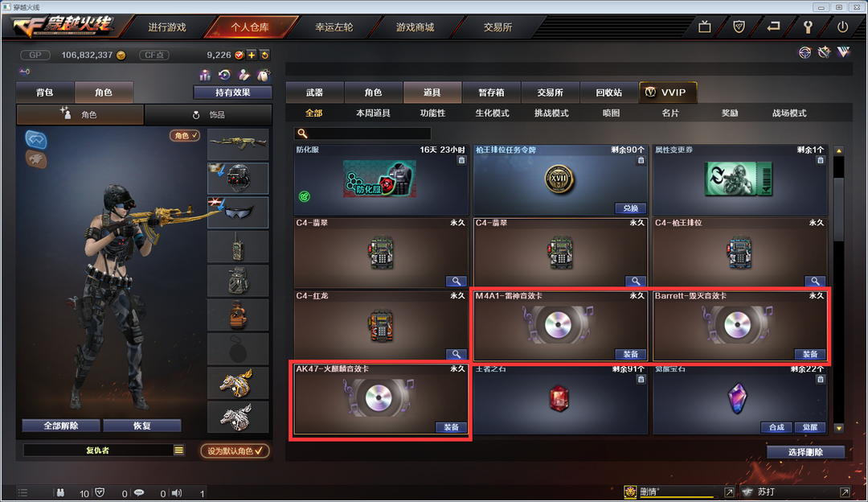Select the gold AK47 weapon thumbnail

click(x=238, y=143)
